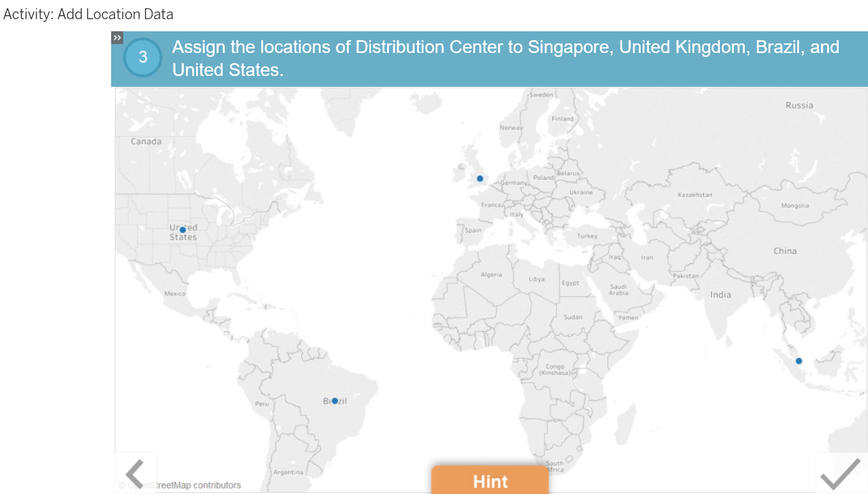Click the Russia map label
Viewport: 868px width, 494px height.
[x=800, y=105]
